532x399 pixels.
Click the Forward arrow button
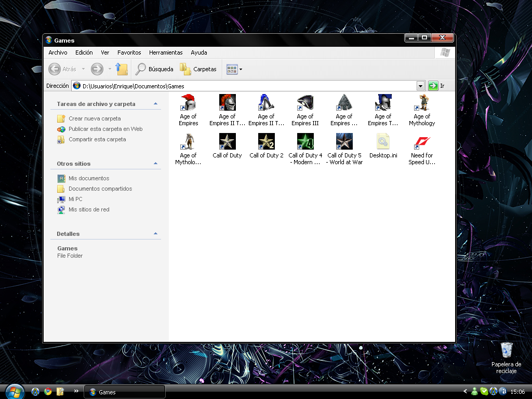(97, 69)
